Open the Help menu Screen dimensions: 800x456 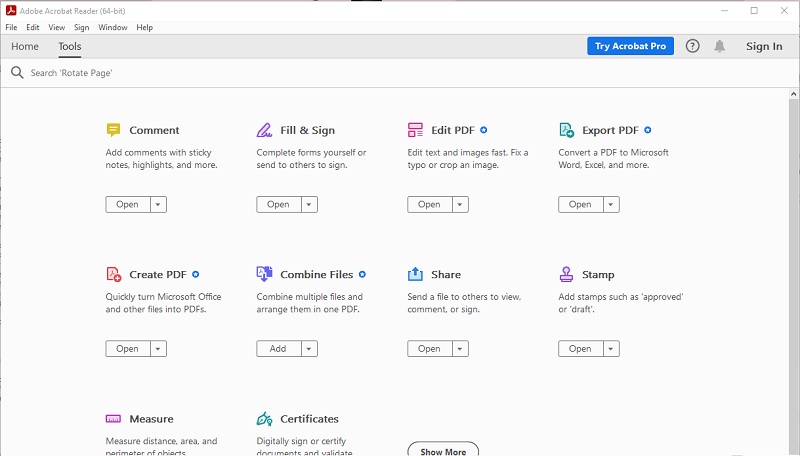pos(144,28)
